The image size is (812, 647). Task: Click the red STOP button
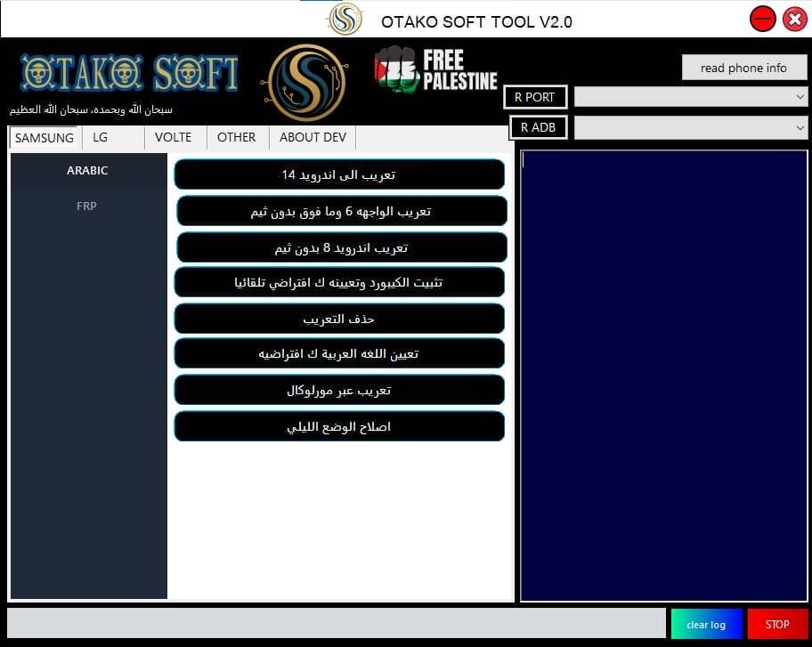tap(777, 624)
